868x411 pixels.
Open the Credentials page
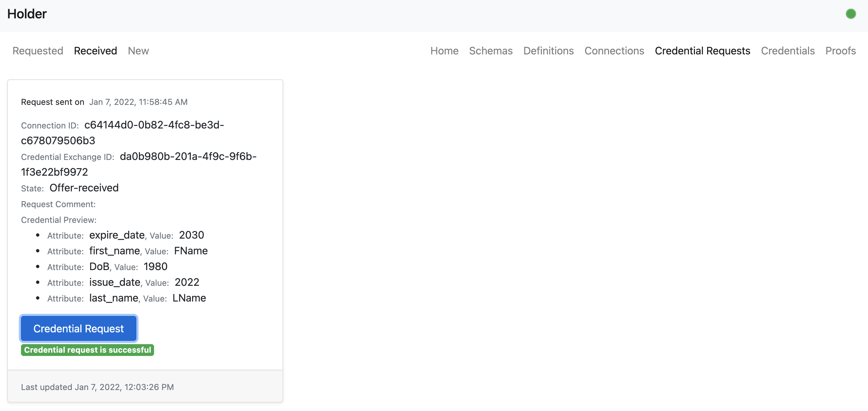pos(787,51)
